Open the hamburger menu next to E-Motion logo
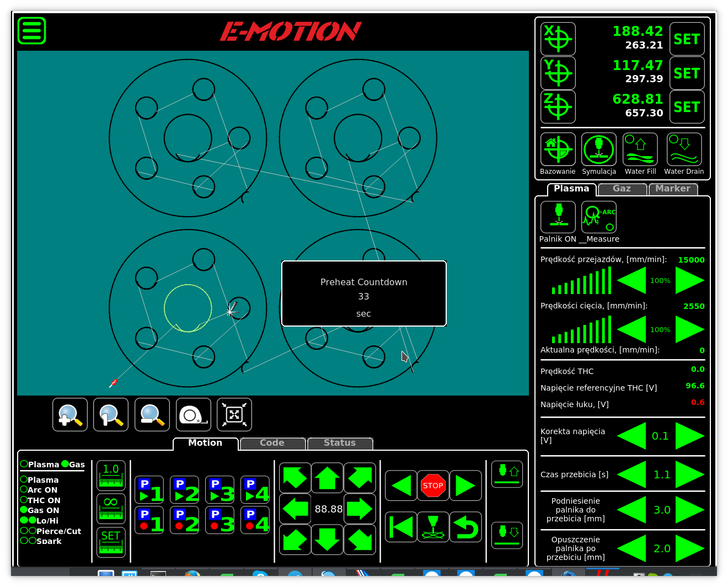Viewport: 728px width, 587px height. click(x=31, y=31)
